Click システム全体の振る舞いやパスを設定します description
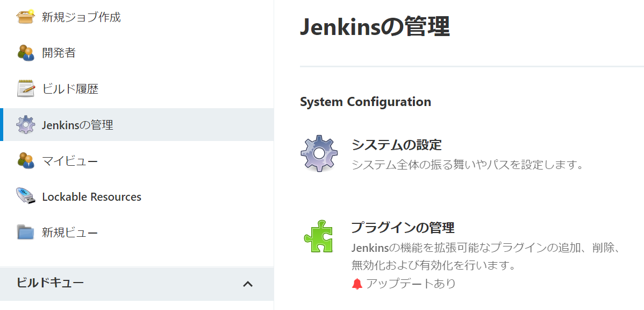Screen dimensions: 644x310 (468, 165)
